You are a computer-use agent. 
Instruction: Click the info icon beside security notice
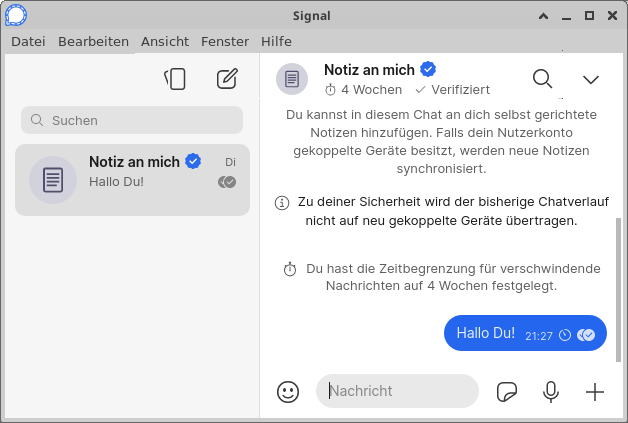282,203
